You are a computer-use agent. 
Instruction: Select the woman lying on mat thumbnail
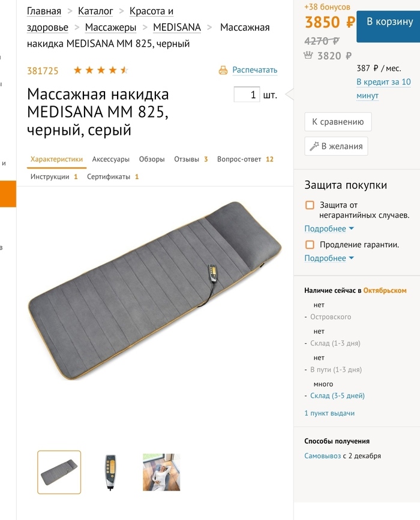click(x=161, y=472)
